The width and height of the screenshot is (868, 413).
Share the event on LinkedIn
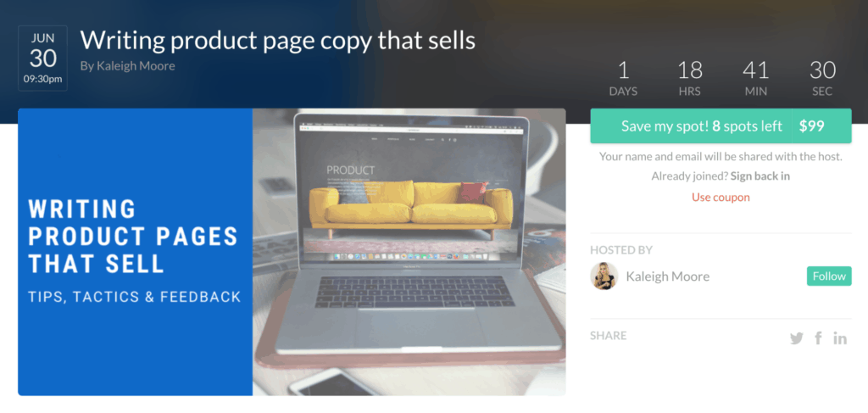point(840,338)
